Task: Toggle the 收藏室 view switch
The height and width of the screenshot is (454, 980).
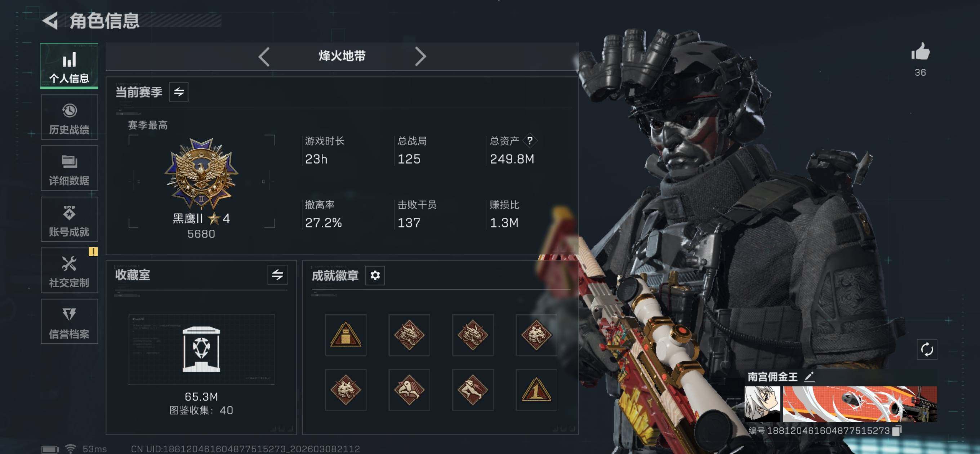Action: point(277,275)
